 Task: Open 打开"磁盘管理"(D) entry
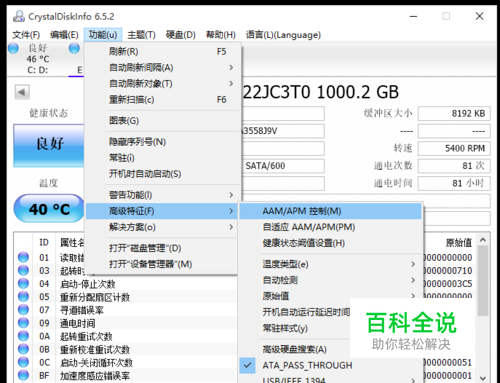163,248
